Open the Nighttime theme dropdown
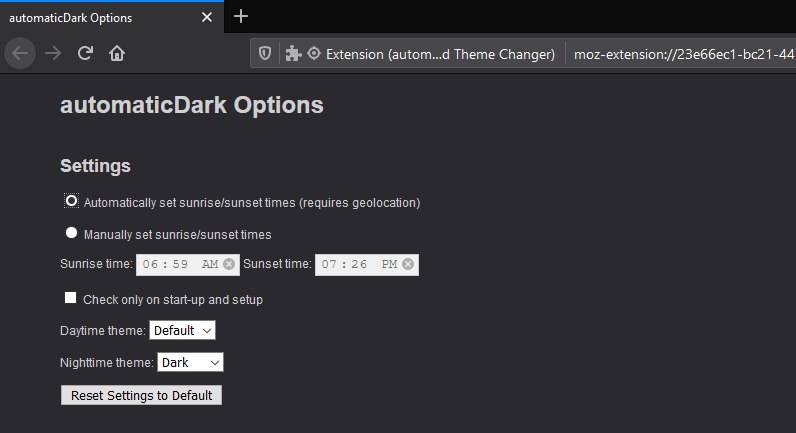 (x=190, y=362)
